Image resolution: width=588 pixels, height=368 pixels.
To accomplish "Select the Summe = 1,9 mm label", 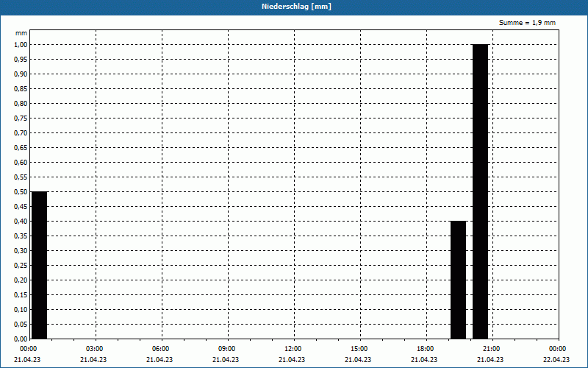I will click(x=527, y=23).
